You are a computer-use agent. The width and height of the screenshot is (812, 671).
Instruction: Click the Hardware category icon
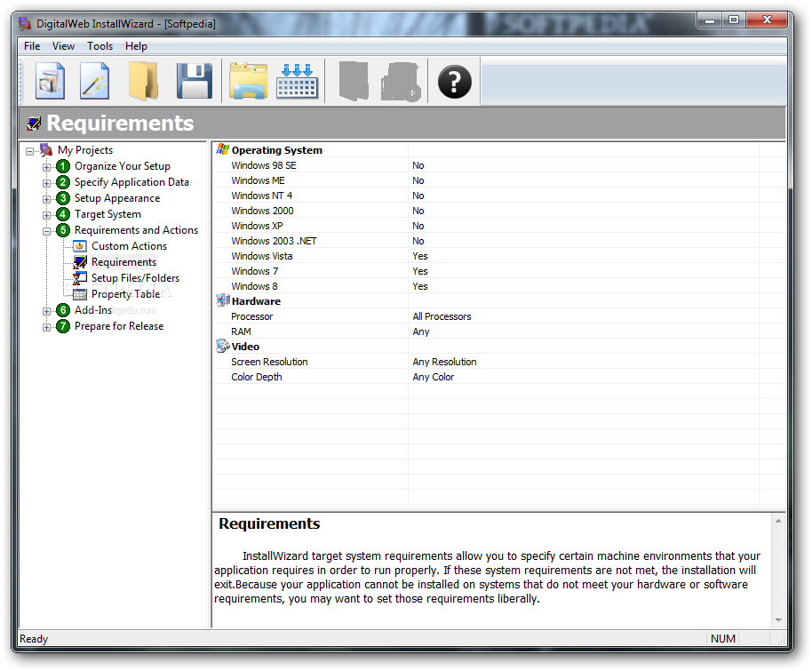pyautogui.click(x=223, y=300)
